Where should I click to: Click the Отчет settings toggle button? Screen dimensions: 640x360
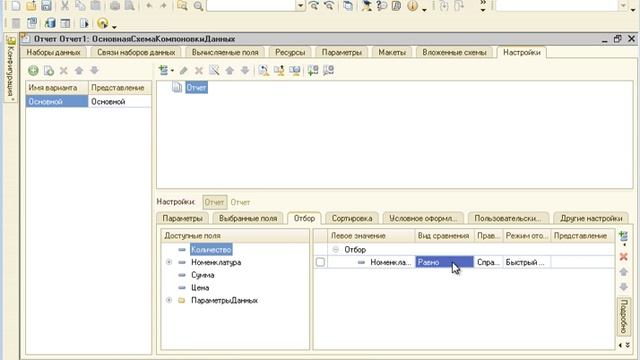coord(214,202)
